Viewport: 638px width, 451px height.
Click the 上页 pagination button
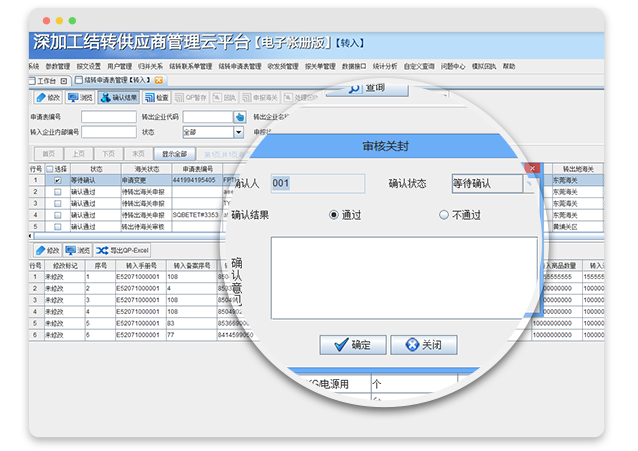[79, 154]
